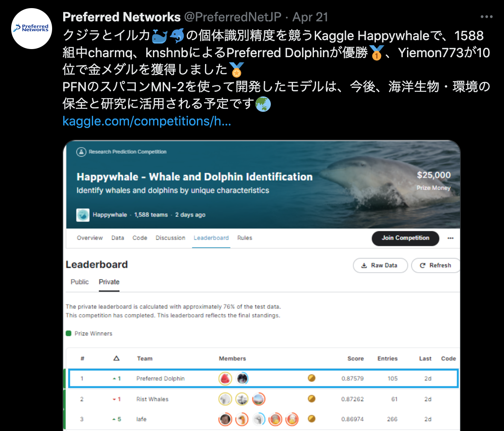Refresh the leaderboard
The height and width of the screenshot is (431, 504).
tap(436, 265)
